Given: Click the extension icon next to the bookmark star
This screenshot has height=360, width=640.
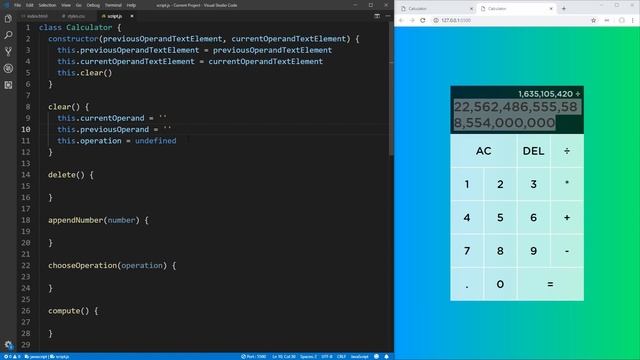Looking at the screenshot, I should click(607, 20).
